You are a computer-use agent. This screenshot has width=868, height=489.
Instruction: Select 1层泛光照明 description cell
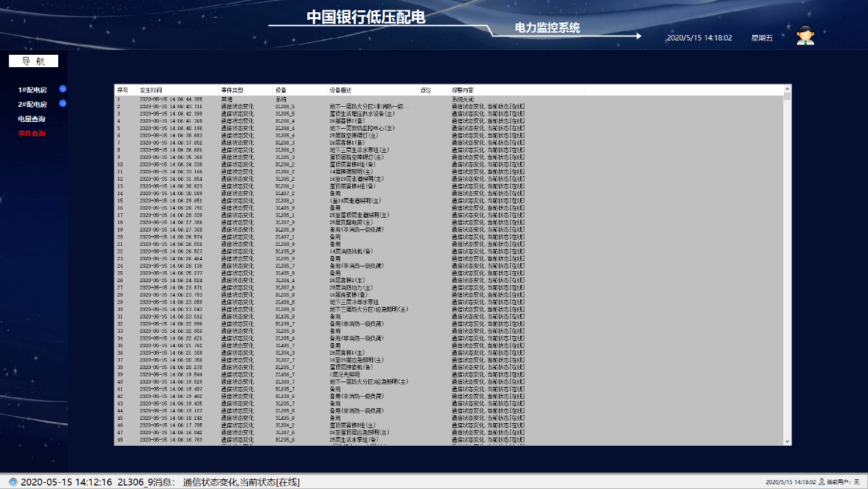345,374
